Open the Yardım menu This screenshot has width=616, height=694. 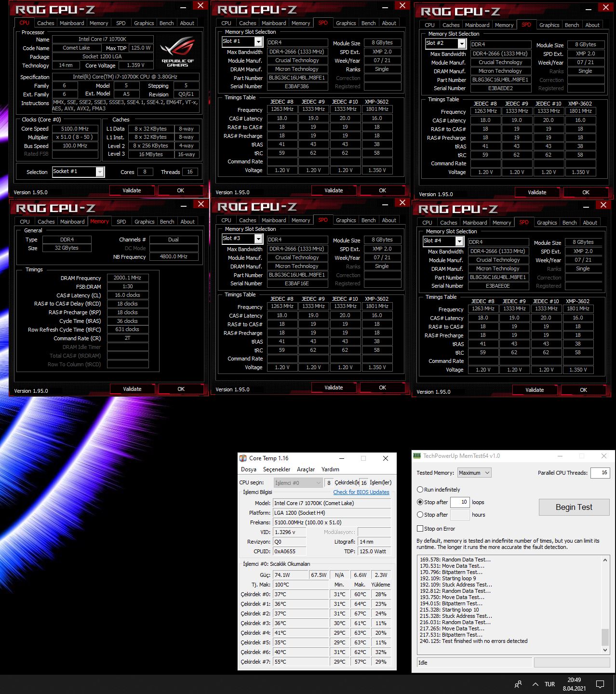click(x=330, y=469)
